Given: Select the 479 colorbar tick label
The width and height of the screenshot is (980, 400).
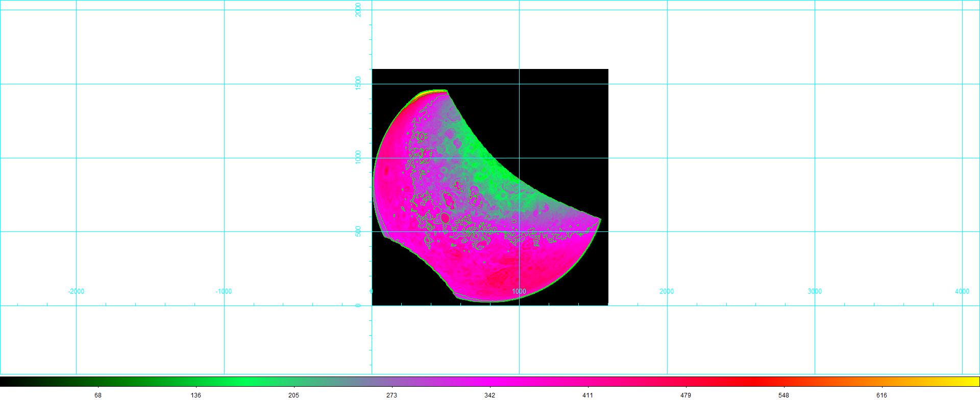Looking at the screenshot, I should point(685,395).
